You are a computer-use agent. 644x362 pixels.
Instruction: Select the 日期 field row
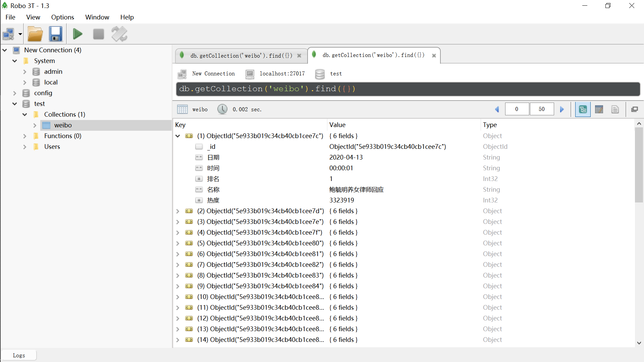tap(404, 157)
